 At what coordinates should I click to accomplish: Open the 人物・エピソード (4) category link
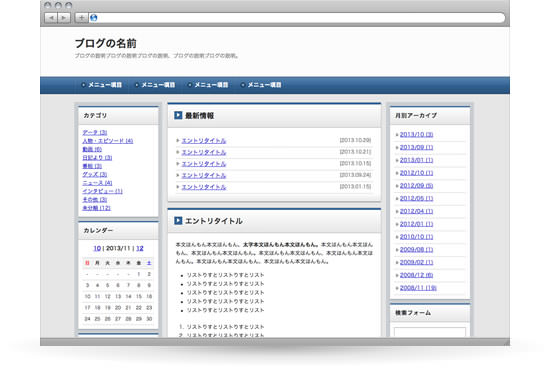[108, 141]
